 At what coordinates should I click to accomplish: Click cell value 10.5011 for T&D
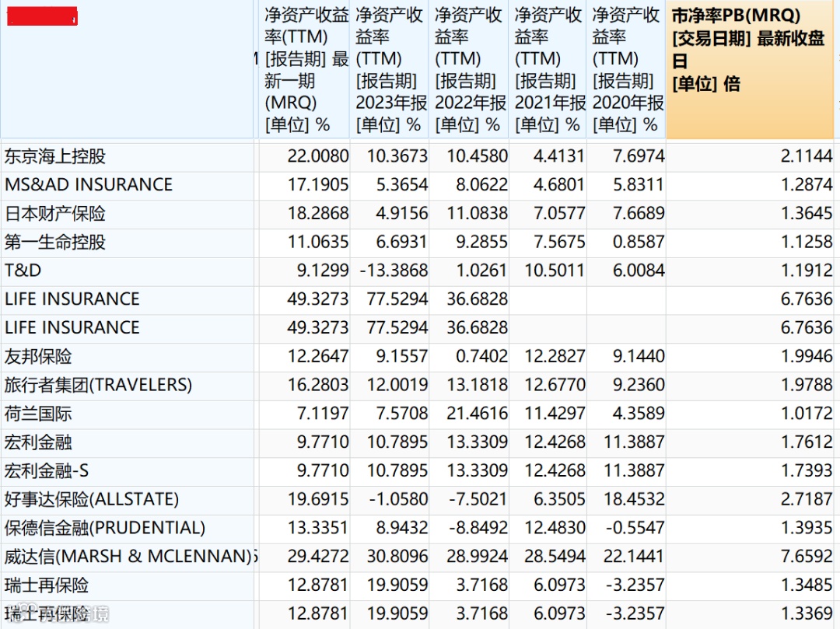[555, 271]
